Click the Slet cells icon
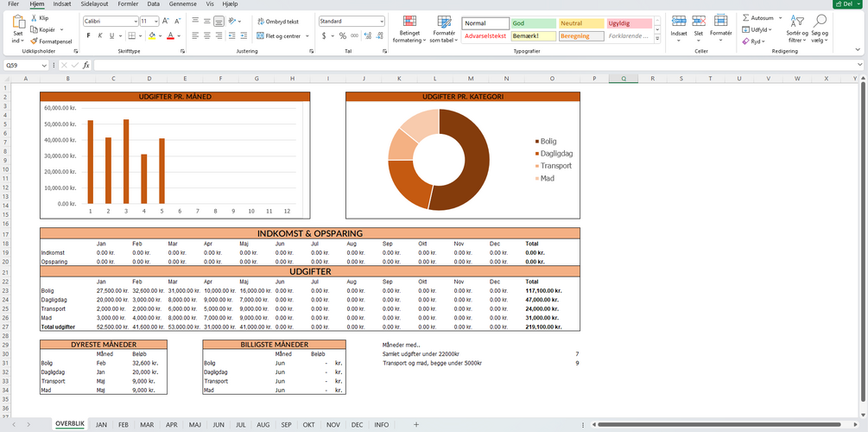 (x=699, y=22)
